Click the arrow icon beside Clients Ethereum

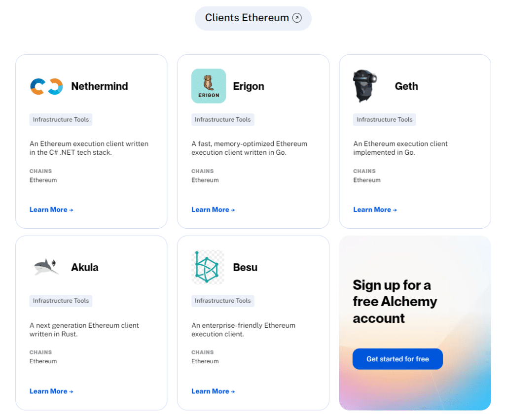coord(297,18)
